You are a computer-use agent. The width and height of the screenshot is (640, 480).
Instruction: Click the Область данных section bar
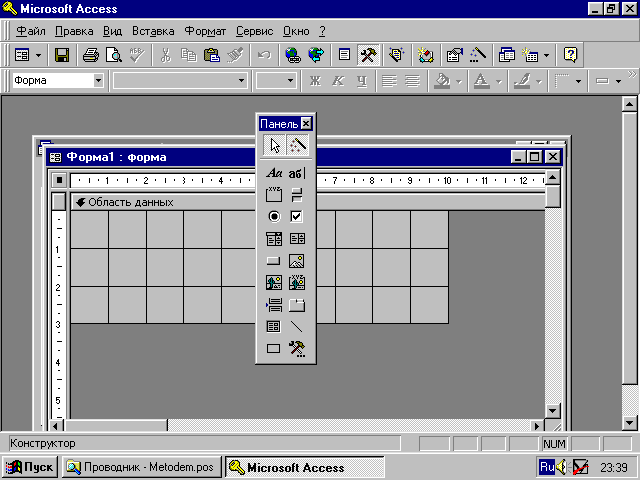click(308, 202)
